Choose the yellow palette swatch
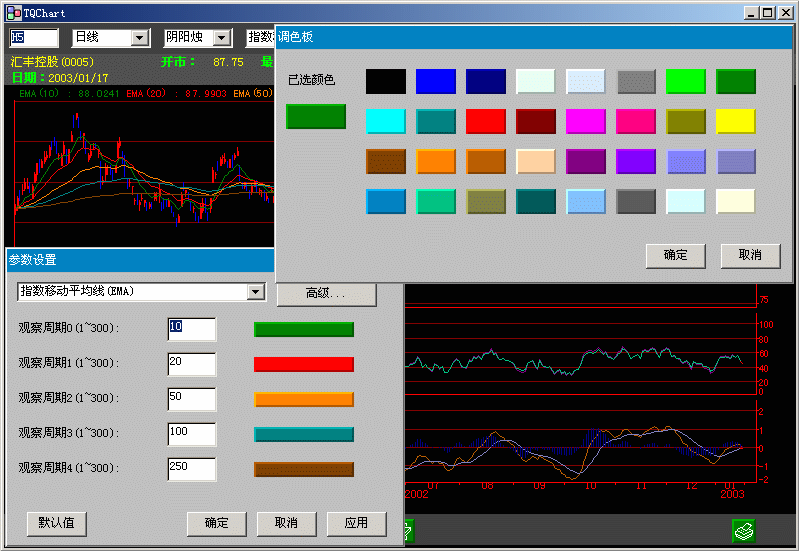Screen dimensions: 799x551 click(736, 121)
